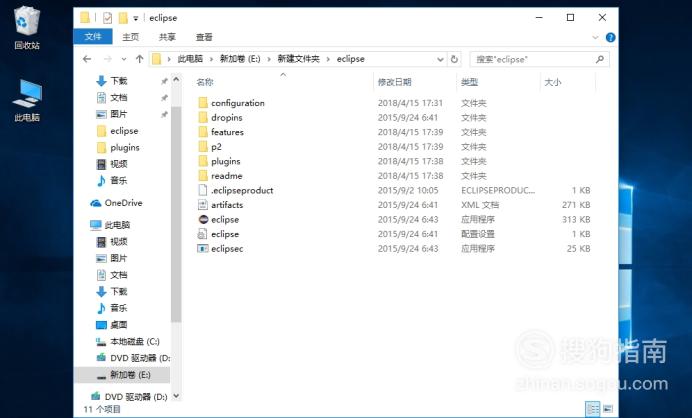
Task: Open 图片 in Quick access
Action: click(118, 114)
